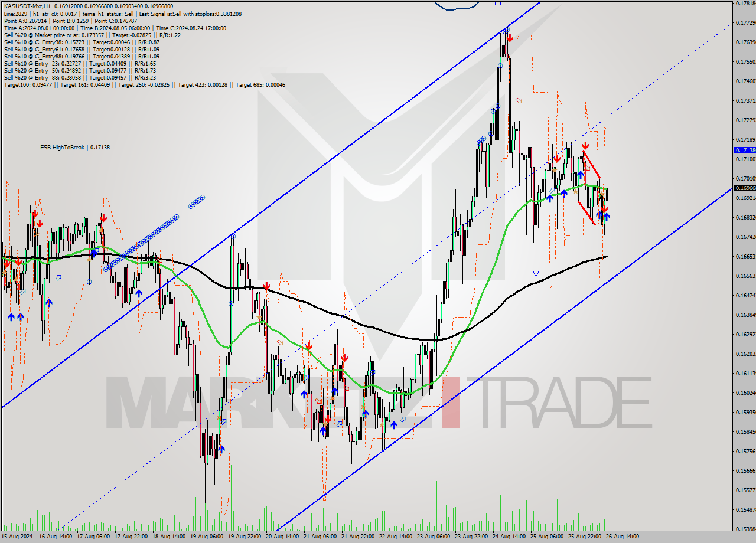Click the '17 Aug 06:00' time axis label

tap(93, 537)
